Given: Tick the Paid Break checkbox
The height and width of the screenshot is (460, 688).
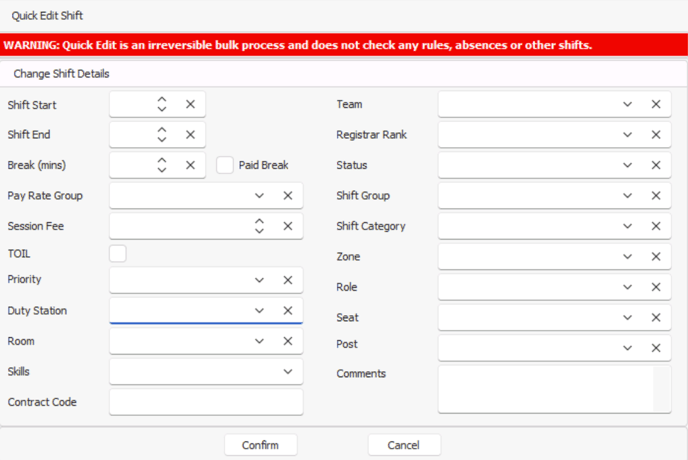Looking at the screenshot, I should [225, 165].
